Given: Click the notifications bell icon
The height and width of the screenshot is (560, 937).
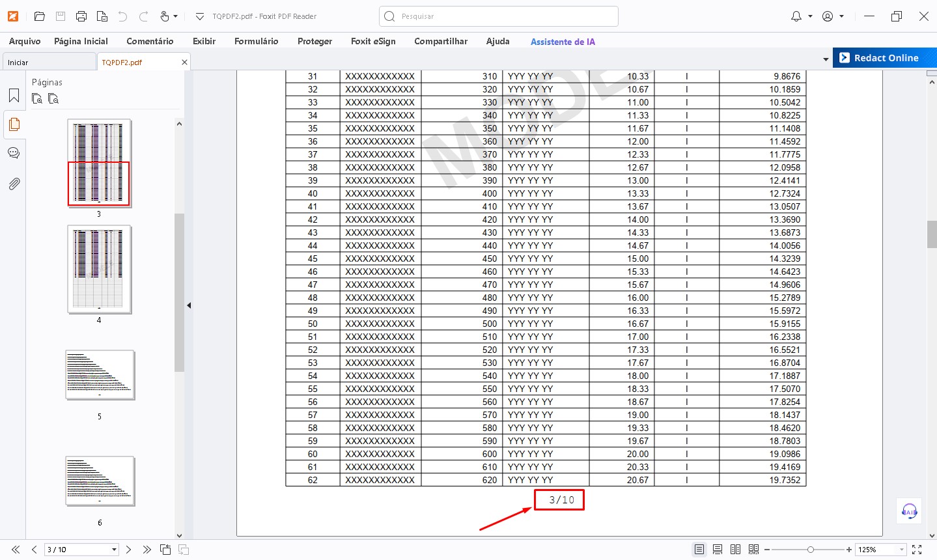Looking at the screenshot, I should [796, 16].
